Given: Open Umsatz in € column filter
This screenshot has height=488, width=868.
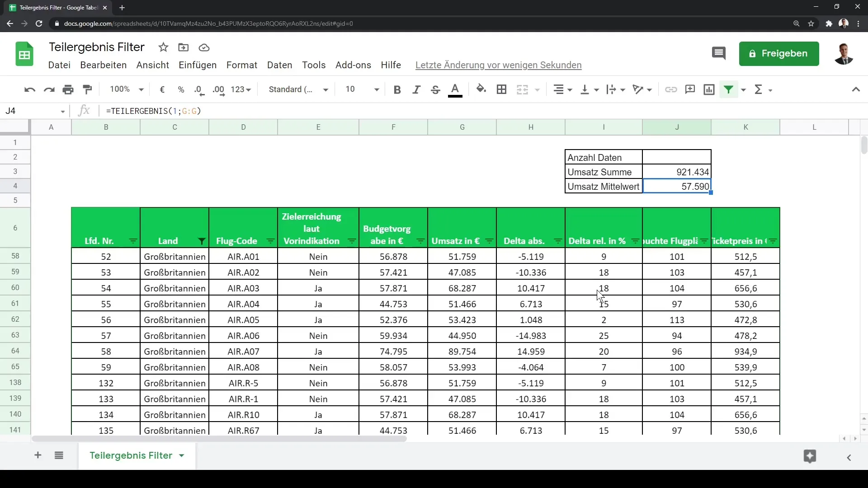Looking at the screenshot, I should pyautogui.click(x=489, y=241).
